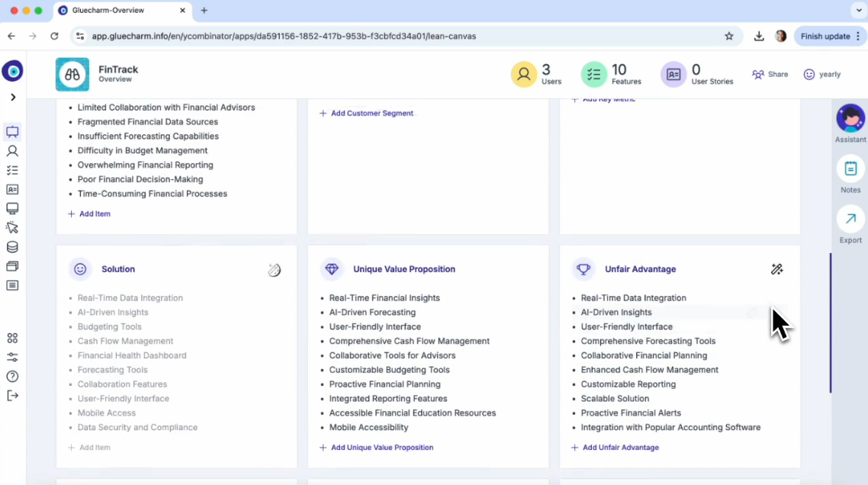Open the Notes panel
This screenshot has height=485, width=868.
(850, 169)
